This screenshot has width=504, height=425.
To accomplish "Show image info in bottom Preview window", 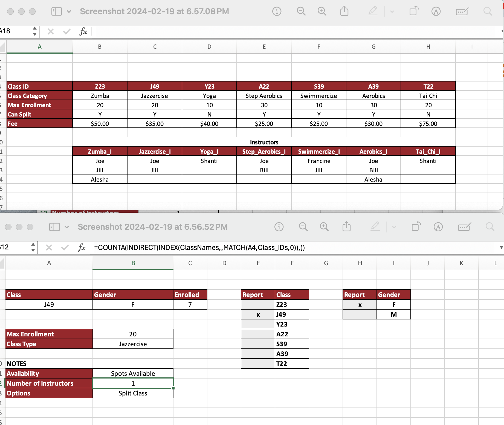I will (279, 227).
